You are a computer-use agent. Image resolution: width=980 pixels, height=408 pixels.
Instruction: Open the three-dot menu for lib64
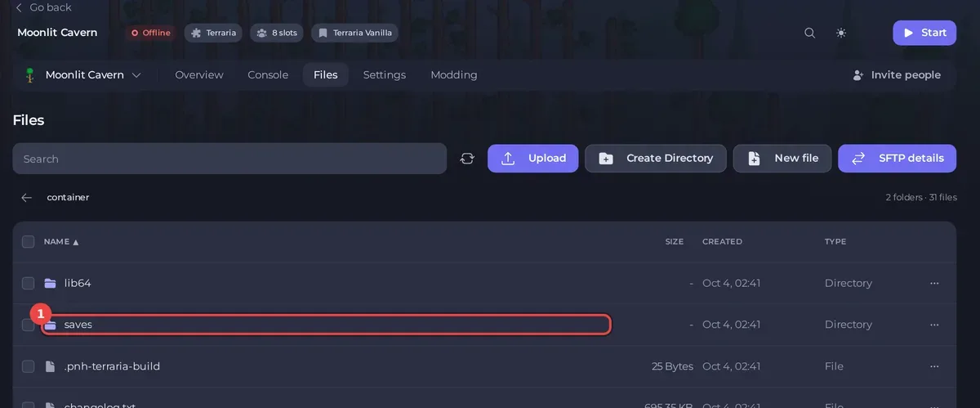(x=934, y=283)
